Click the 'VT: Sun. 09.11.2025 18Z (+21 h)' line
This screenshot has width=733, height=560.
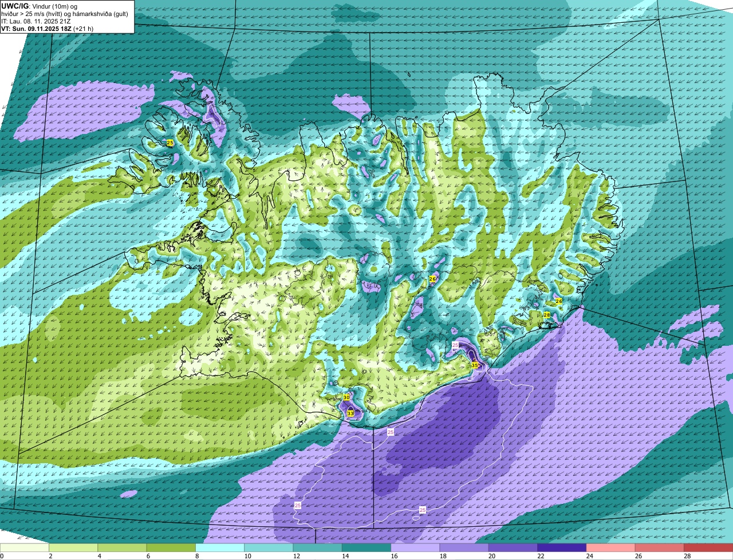click(48, 28)
